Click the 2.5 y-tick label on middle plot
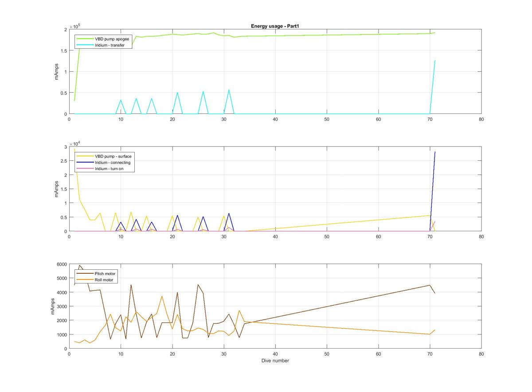This screenshot has height=392, width=532. tap(63, 161)
